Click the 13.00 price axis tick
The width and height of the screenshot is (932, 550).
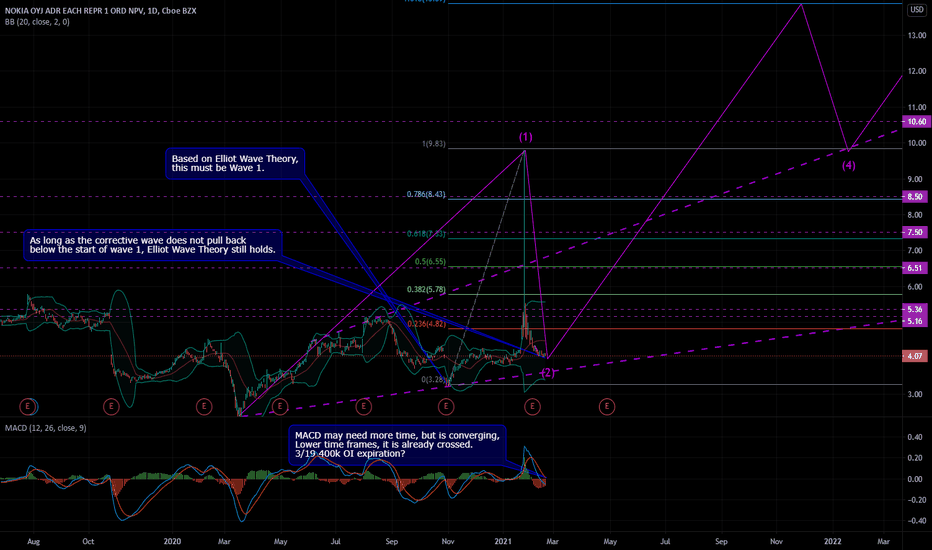pos(917,36)
